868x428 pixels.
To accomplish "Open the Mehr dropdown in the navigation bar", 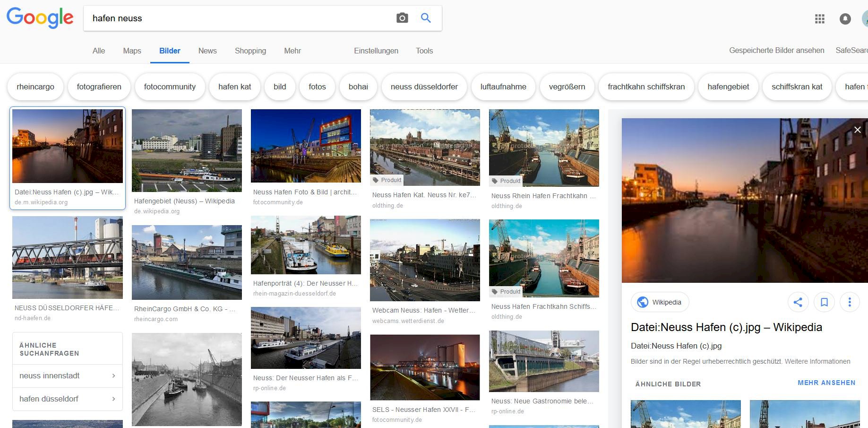I will (292, 51).
